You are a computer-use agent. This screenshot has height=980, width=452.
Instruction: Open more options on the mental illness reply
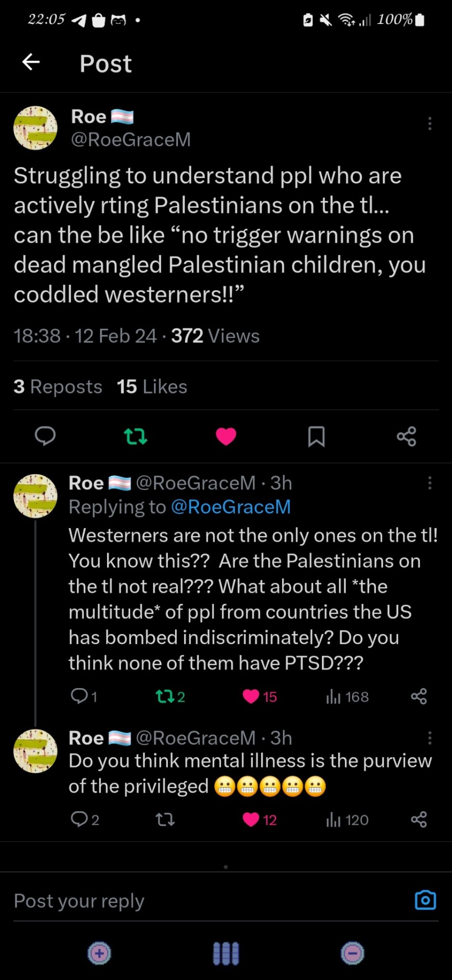click(430, 738)
